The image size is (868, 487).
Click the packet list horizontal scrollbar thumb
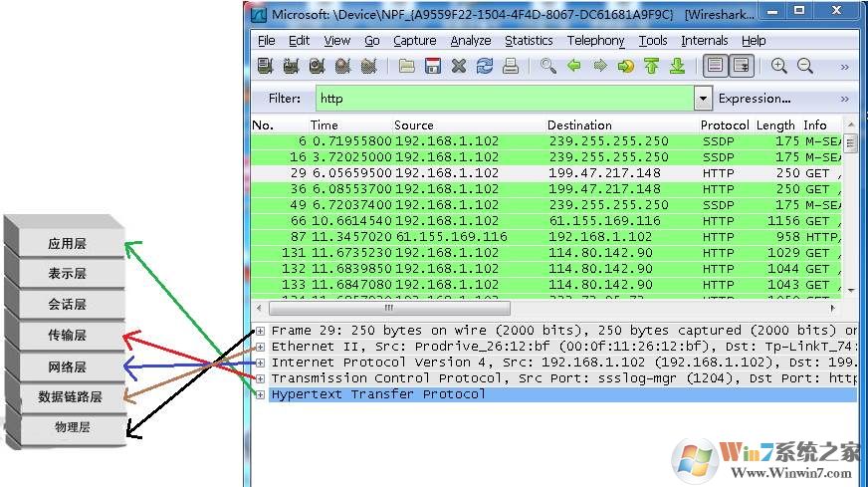pyautogui.click(x=389, y=308)
